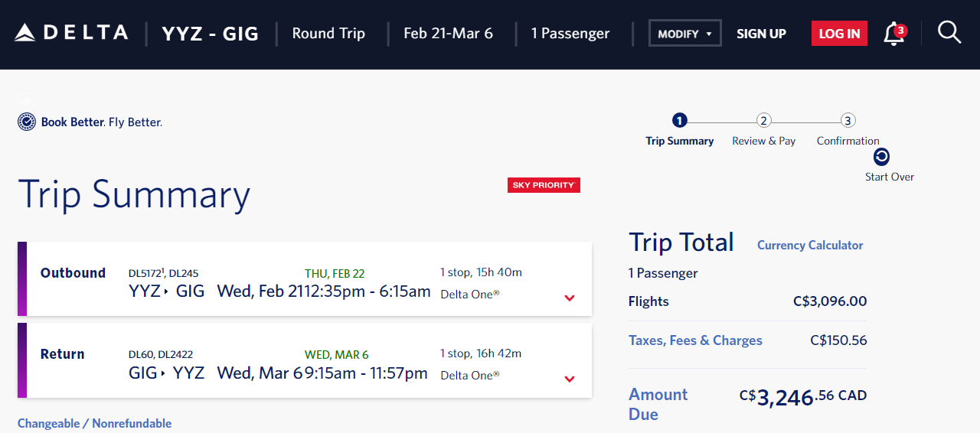Click the Book Better badge icon
The width and height of the screenshot is (980, 433).
click(x=27, y=122)
